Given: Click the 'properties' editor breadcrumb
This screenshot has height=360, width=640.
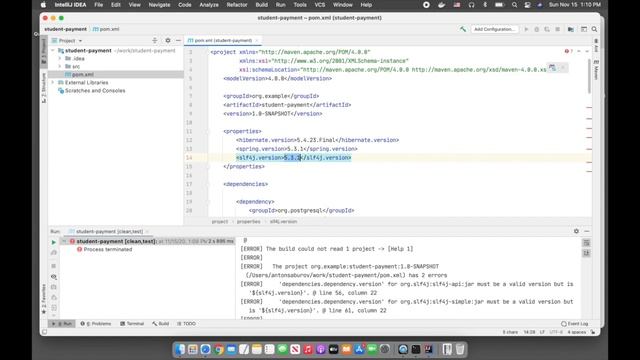Looking at the screenshot, I should pyautogui.click(x=248, y=222).
